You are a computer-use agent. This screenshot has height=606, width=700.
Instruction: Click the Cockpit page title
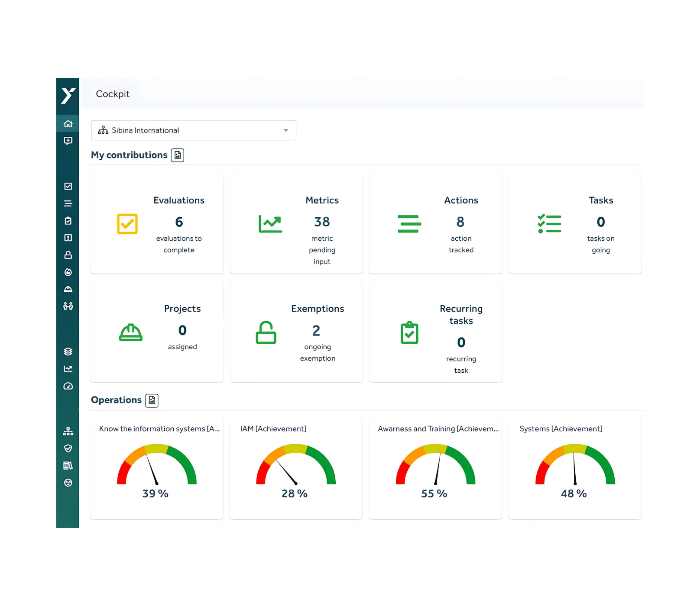113,94
